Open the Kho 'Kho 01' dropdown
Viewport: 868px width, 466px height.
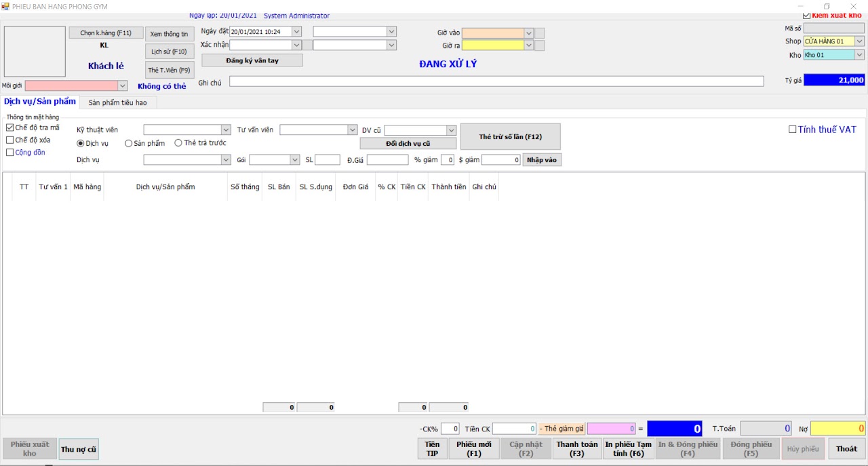point(860,55)
